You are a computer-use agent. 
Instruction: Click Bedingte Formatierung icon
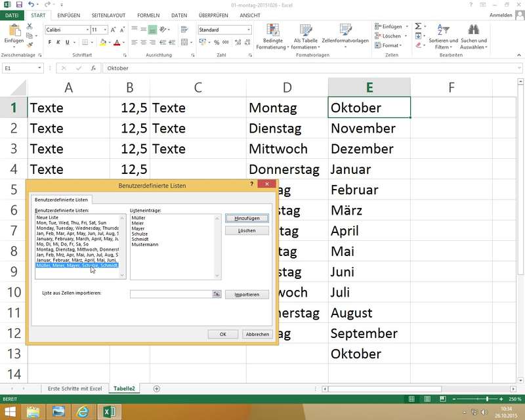click(x=271, y=35)
